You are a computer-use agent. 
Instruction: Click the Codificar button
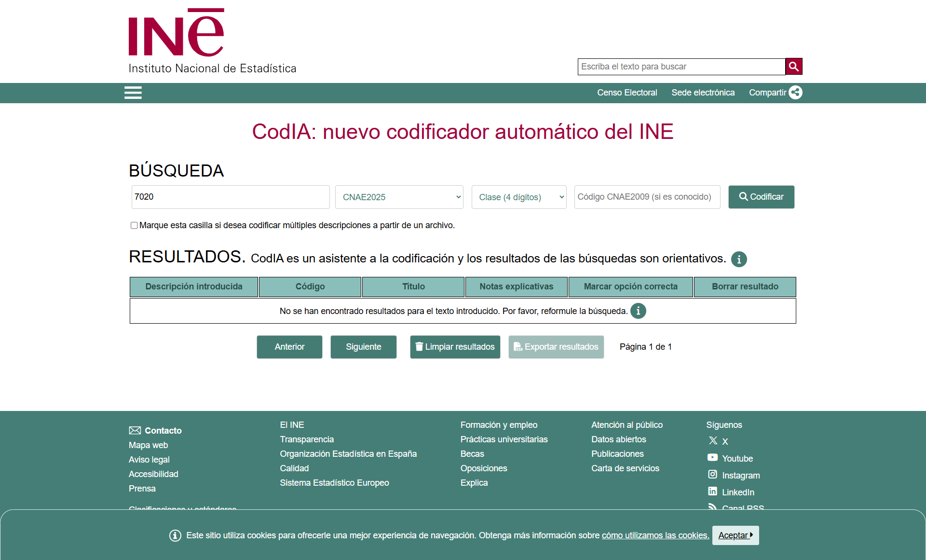coord(762,197)
